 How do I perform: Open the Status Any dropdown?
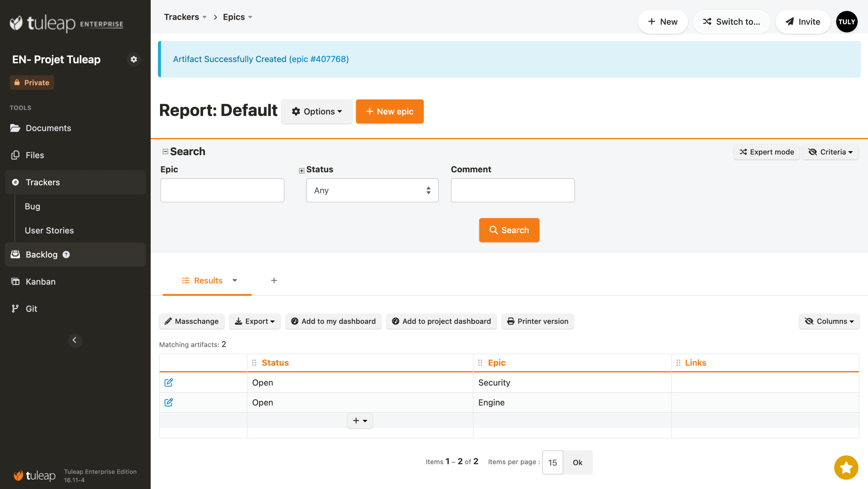[372, 190]
